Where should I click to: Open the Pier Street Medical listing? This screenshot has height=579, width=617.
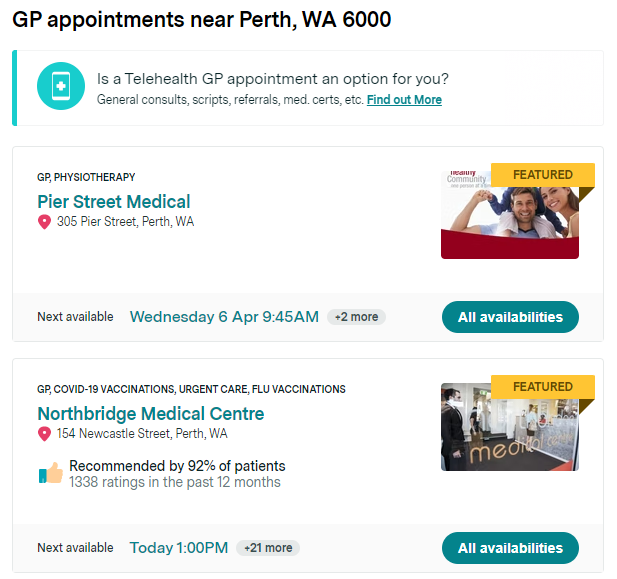pyautogui.click(x=114, y=202)
